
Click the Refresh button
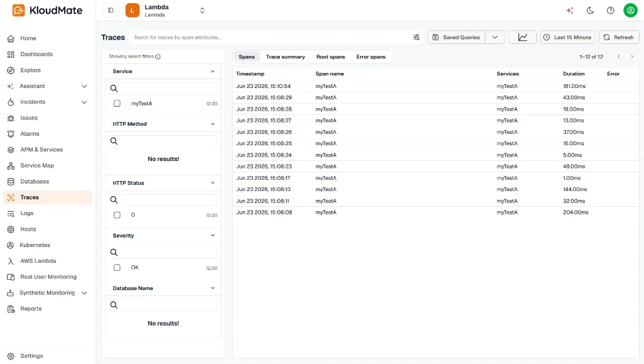pos(619,37)
